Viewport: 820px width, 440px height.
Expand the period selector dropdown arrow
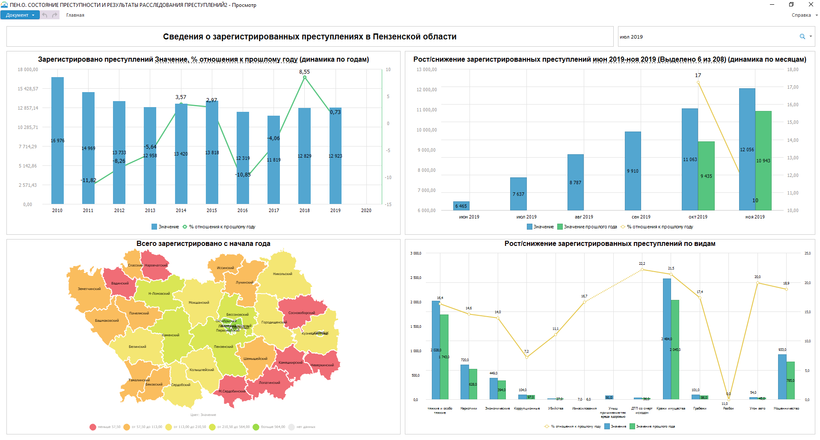click(811, 36)
